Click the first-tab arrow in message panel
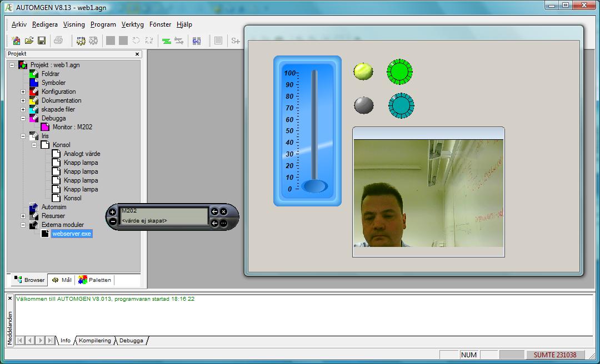Viewport: 600px width, 364px height. point(20,340)
